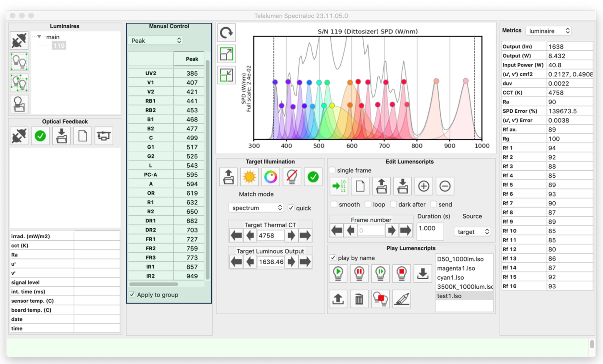Select luminaire 119 in the tree

(x=59, y=46)
